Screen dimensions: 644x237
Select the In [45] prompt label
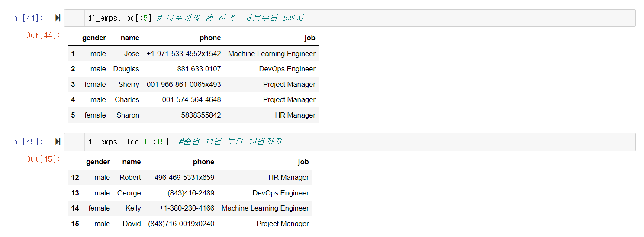point(26,141)
